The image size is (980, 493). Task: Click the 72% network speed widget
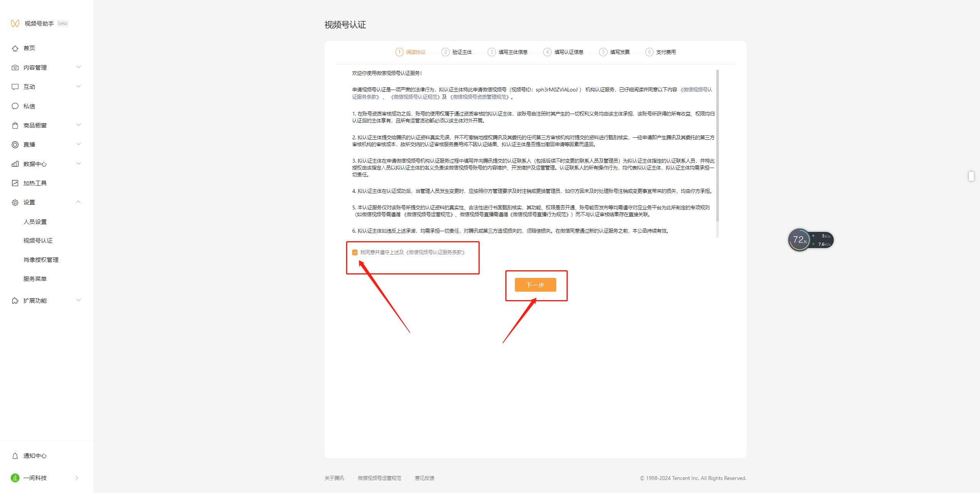[811, 240]
